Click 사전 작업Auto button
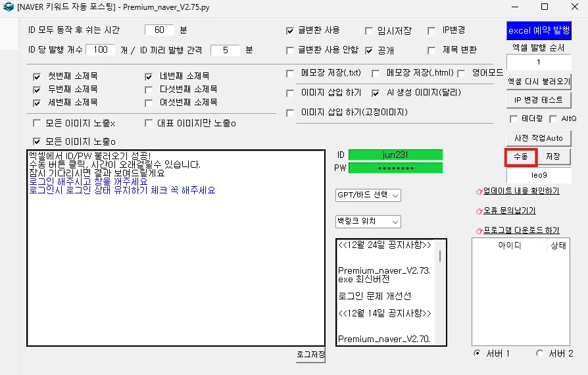The width and height of the screenshot is (588, 375). pos(539,138)
